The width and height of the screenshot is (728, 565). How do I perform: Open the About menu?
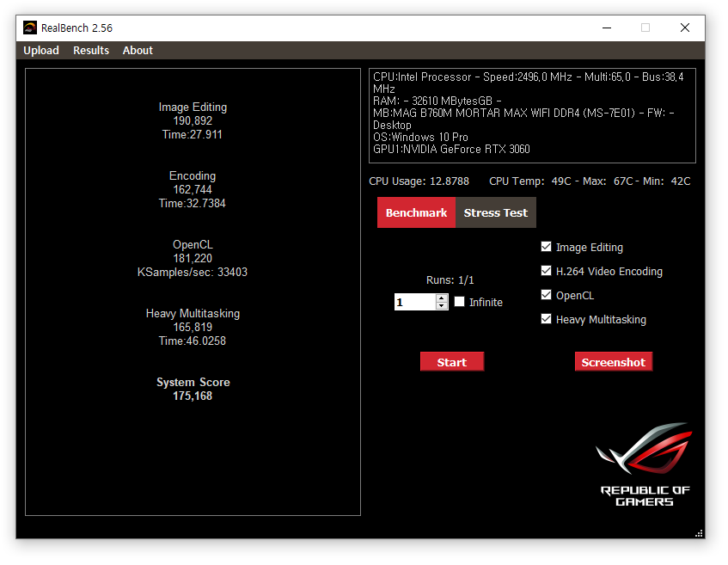(x=138, y=50)
